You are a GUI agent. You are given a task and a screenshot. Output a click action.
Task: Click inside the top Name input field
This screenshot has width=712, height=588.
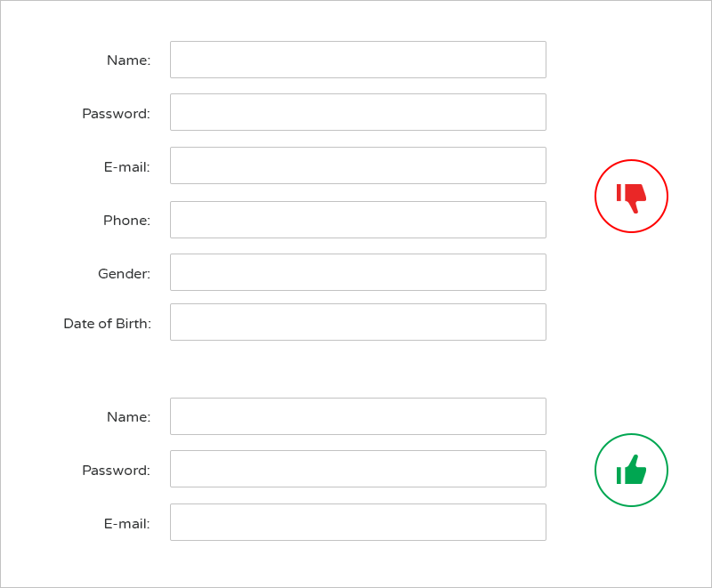(x=358, y=59)
